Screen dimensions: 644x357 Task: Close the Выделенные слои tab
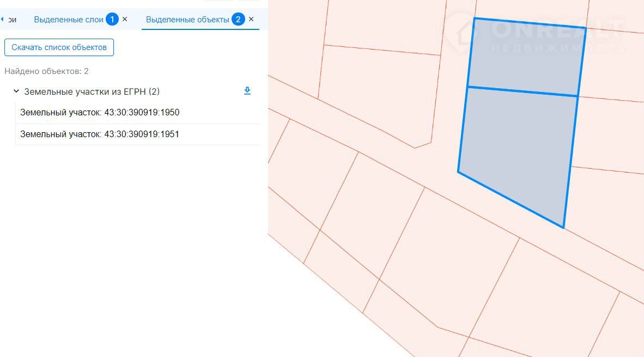[125, 19]
